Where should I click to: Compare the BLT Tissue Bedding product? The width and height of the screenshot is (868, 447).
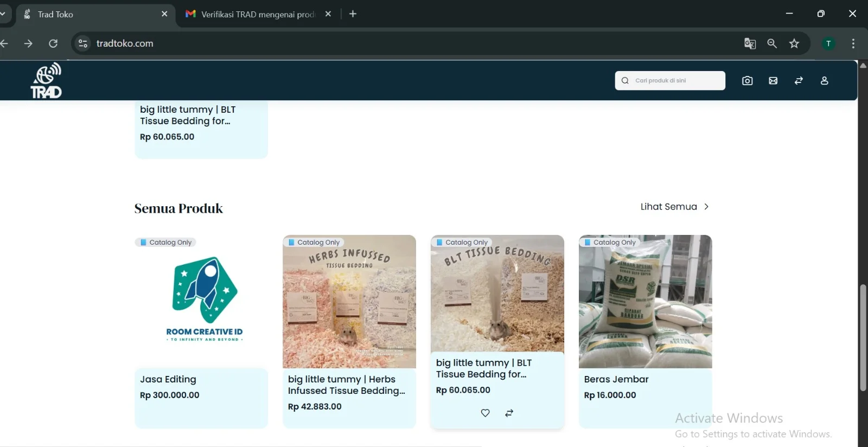click(x=509, y=413)
